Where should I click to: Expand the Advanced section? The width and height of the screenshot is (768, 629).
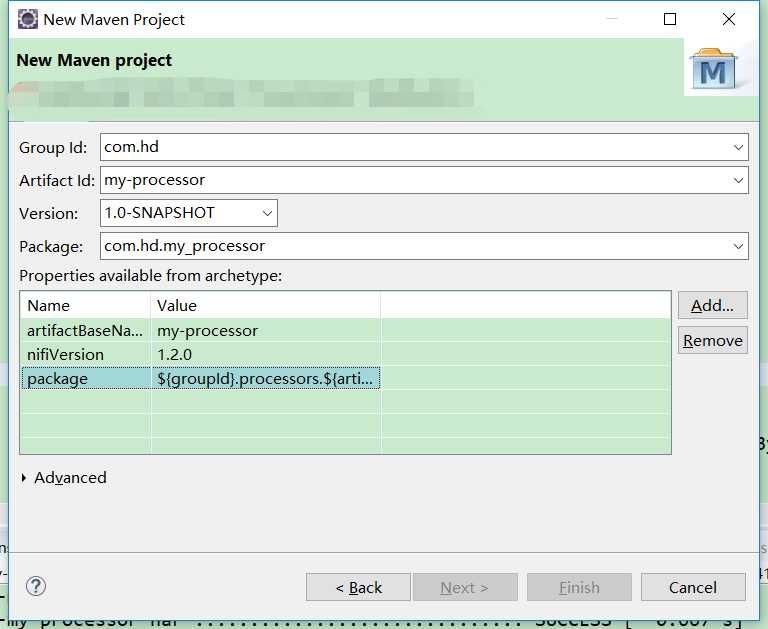tap(24, 478)
